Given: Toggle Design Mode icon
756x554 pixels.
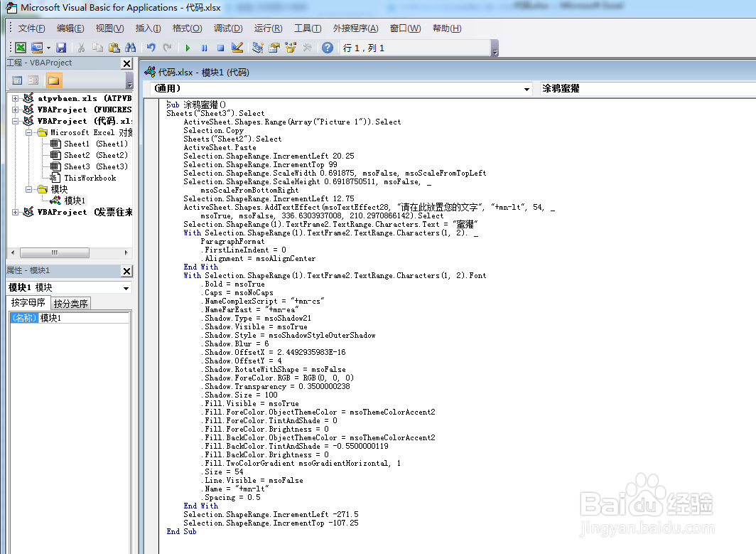Looking at the screenshot, I should click(x=237, y=48).
